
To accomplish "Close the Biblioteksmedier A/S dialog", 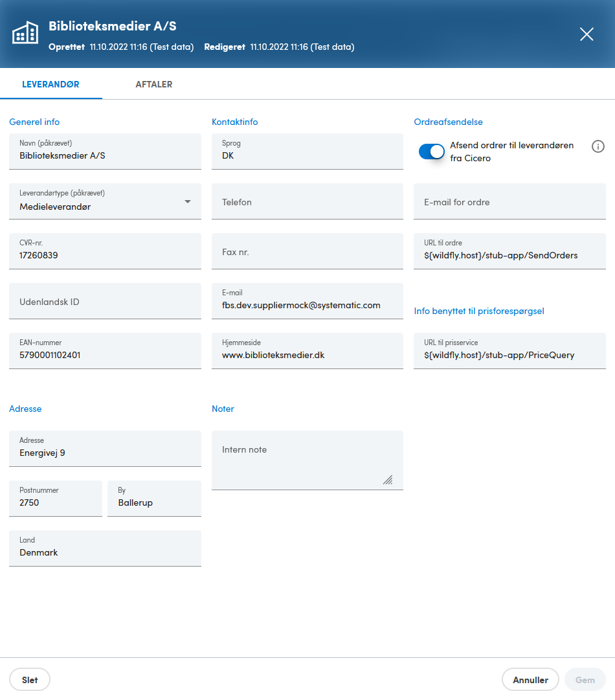I will 587,34.
